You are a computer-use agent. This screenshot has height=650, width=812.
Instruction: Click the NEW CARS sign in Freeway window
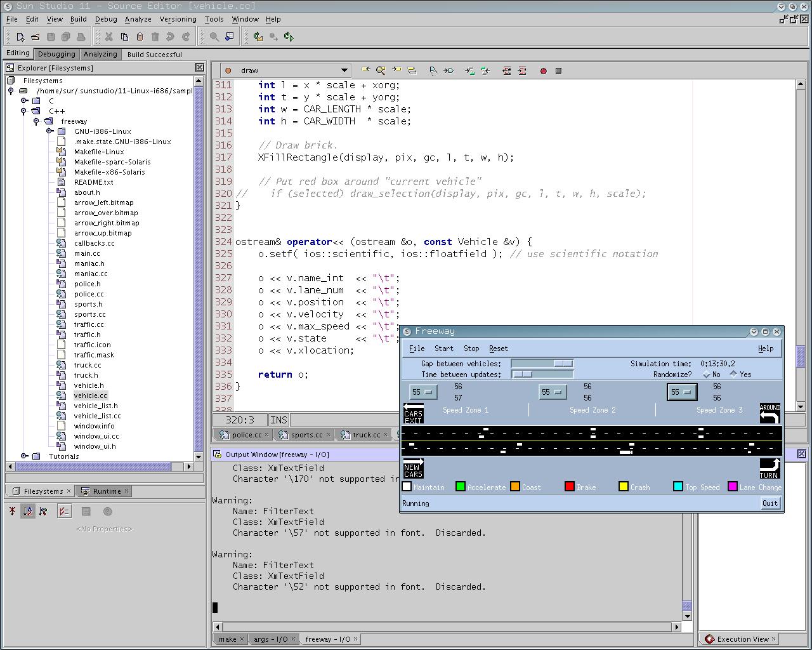(414, 468)
